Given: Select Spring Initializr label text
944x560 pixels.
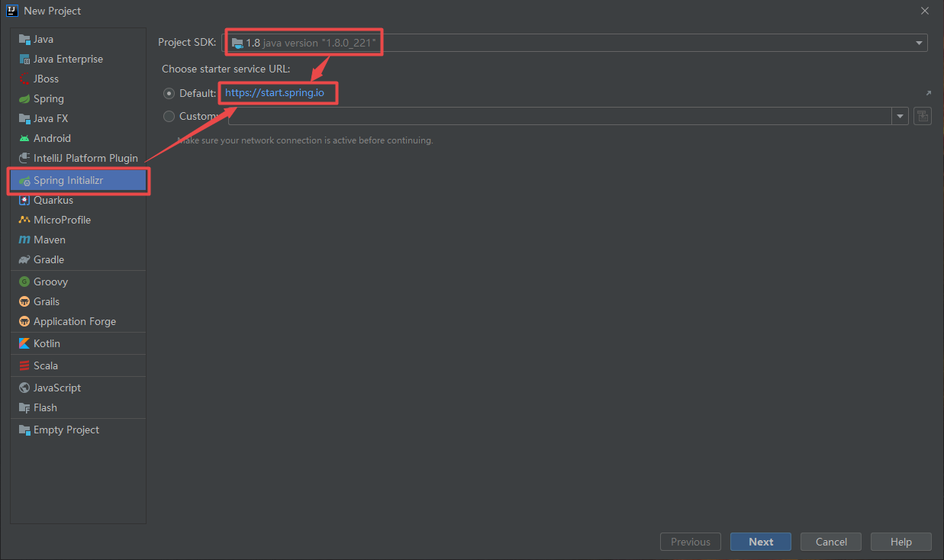Looking at the screenshot, I should tap(68, 181).
